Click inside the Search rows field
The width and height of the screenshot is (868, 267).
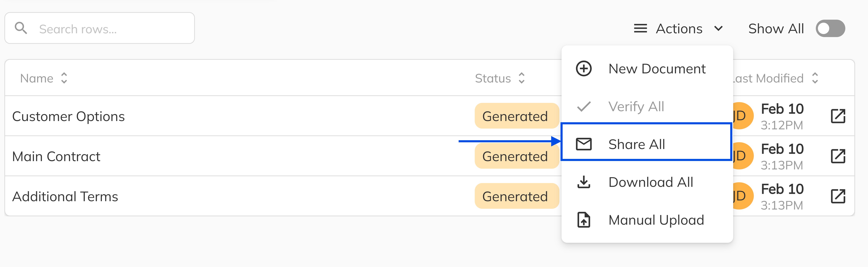click(x=101, y=28)
